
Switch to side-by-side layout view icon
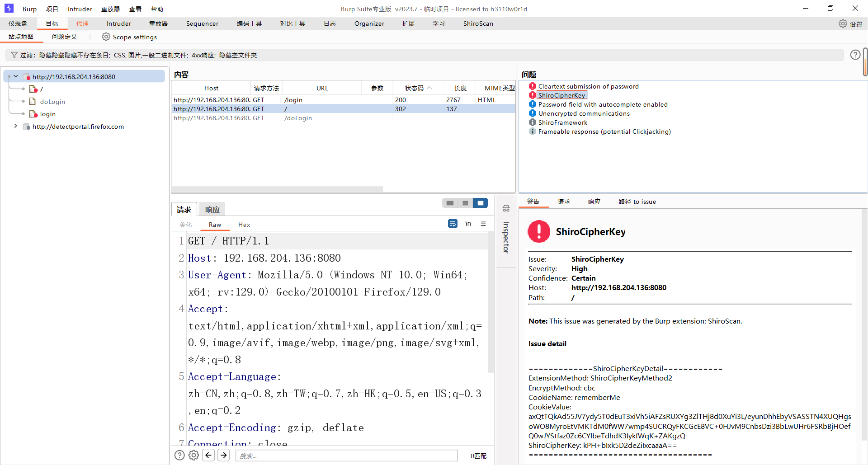pyautogui.click(x=450, y=203)
